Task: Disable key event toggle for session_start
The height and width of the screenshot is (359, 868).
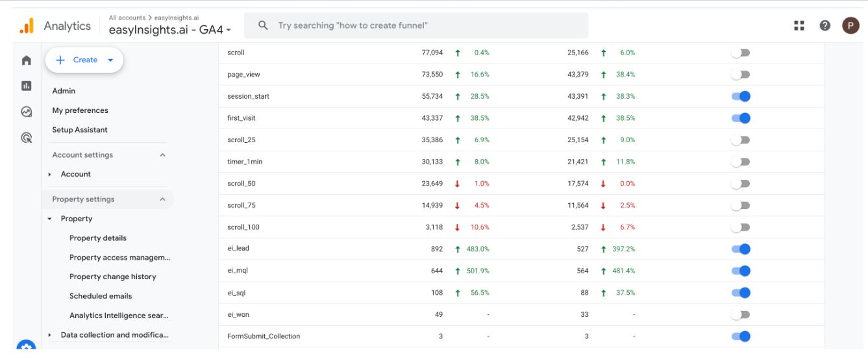Action: coord(740,96)
